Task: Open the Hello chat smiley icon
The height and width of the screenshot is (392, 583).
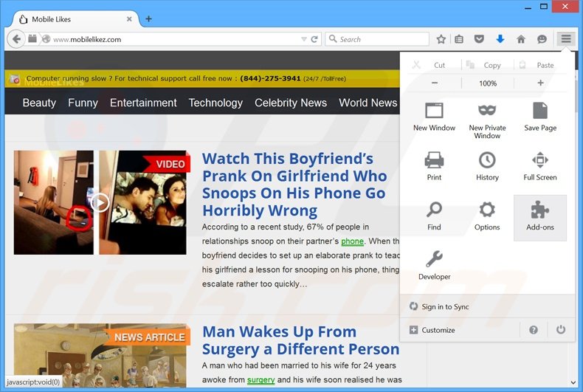Action: coord(542,39)
